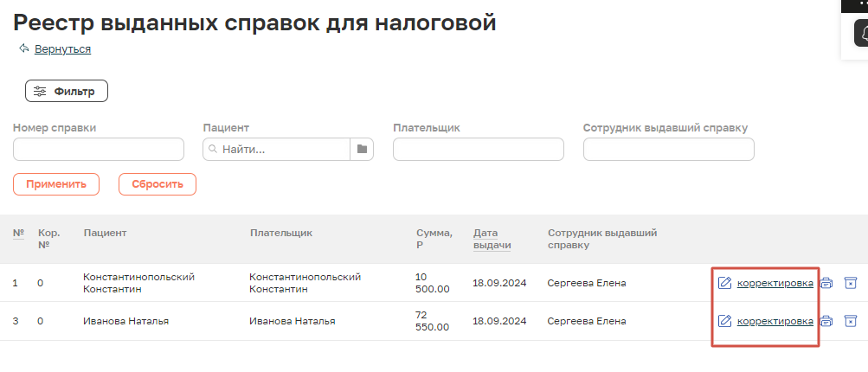
Task: Focus the Плательщик input field
Action: (x=478, y=150)
